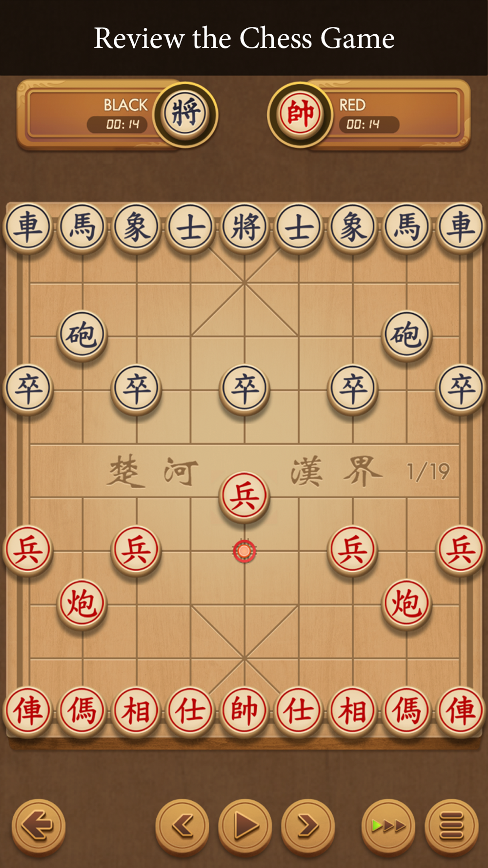Select red 帥 general on bottom row

click(244, 712)
